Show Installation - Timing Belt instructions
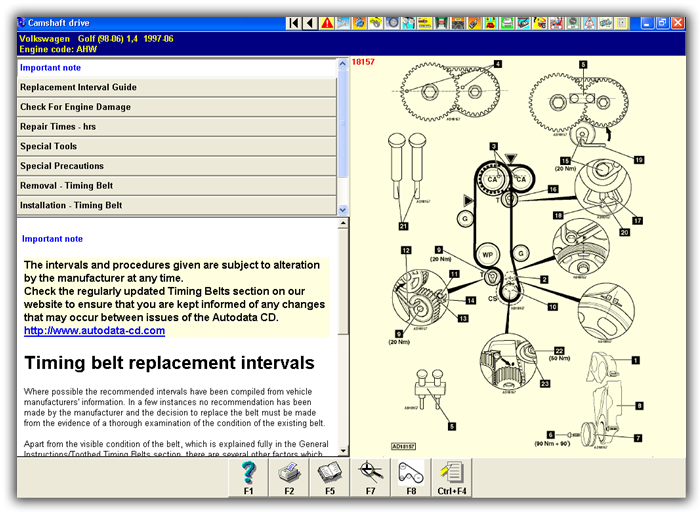 176,205
